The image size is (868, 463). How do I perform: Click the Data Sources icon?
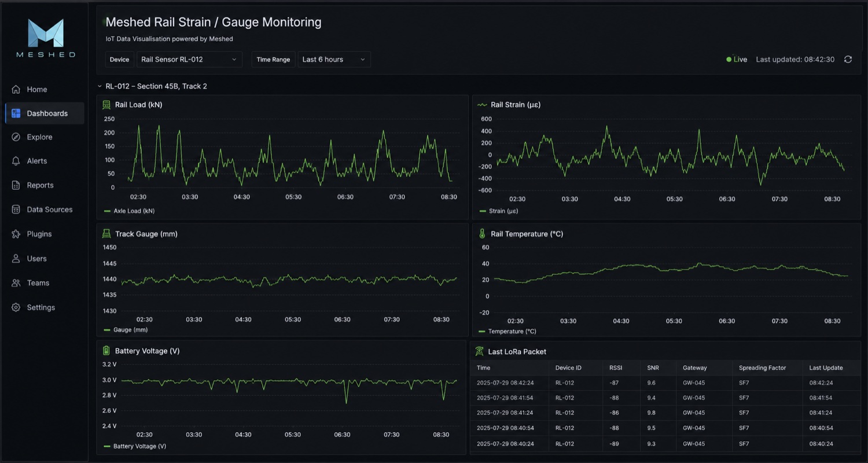[16, 210]
